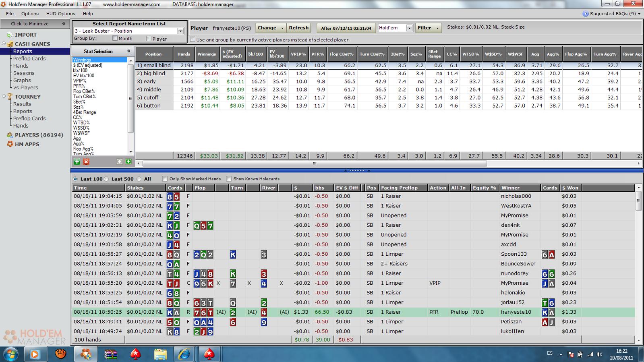Screen dimensions: 644x362
Task: Click the network signal tray icon
Action: tap(590, 354)
